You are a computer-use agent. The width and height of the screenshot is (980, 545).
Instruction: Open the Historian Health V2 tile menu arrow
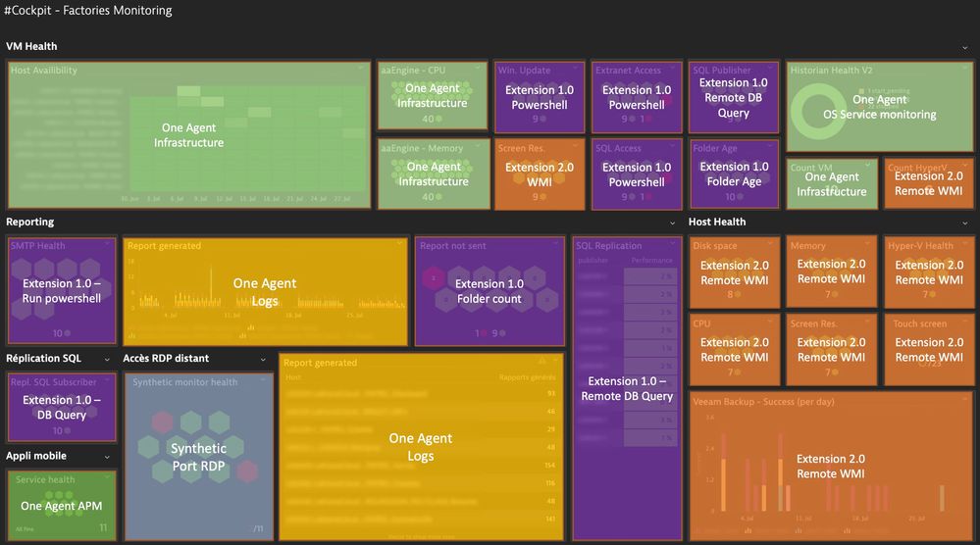pyautogui.click(x=965, y=70)
